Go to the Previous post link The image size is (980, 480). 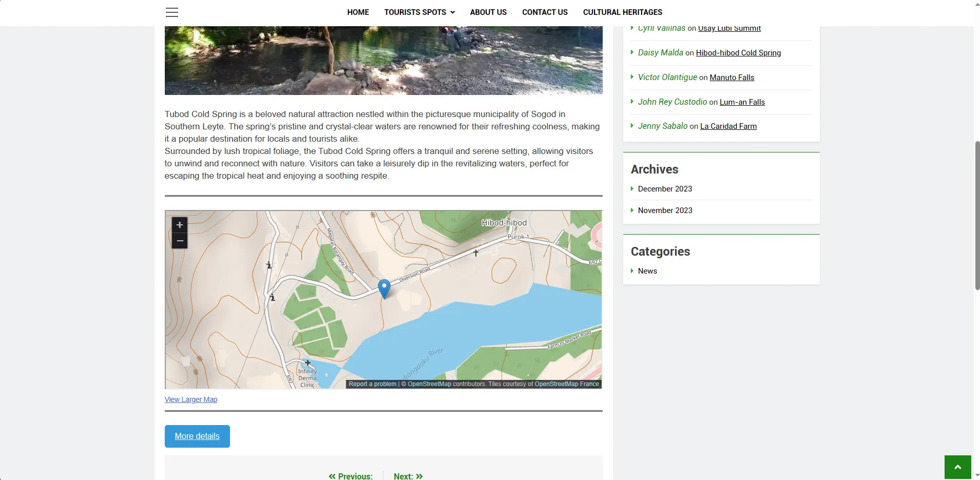[x=351, y=476]
